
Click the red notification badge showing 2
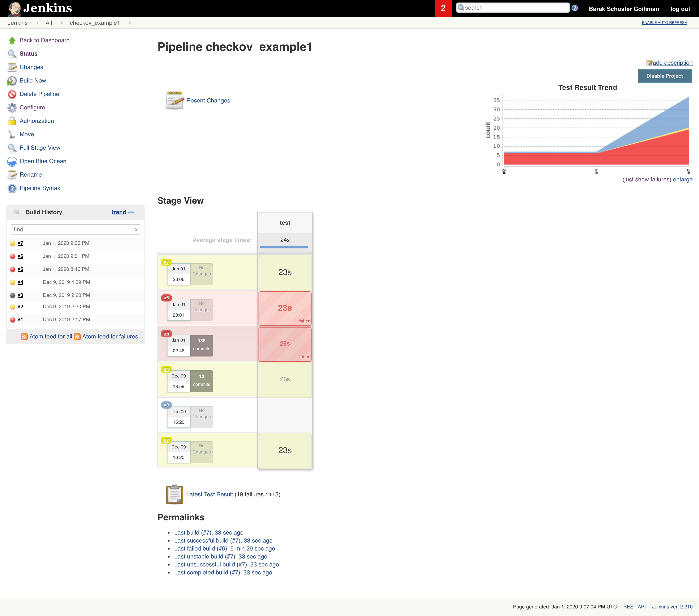coord(443,8)
